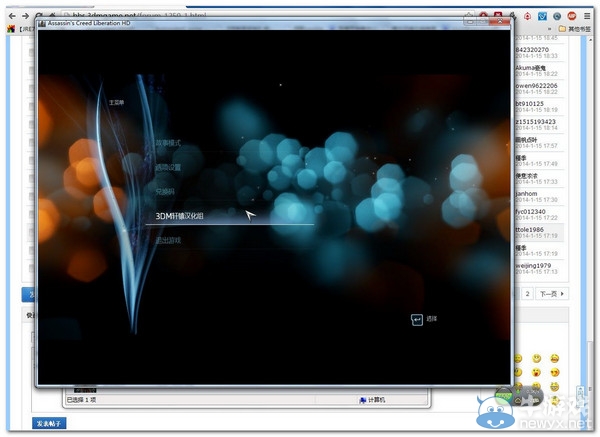
Task: Open user owen9622206 in the forum list
Action: pyautogui.click(x=536, y=85)
